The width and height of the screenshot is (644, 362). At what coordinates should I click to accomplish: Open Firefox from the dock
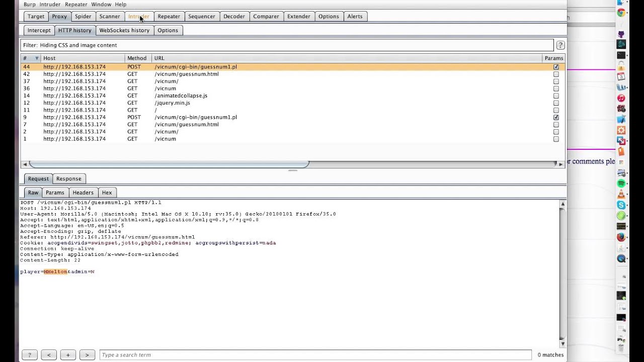[621, 237]
